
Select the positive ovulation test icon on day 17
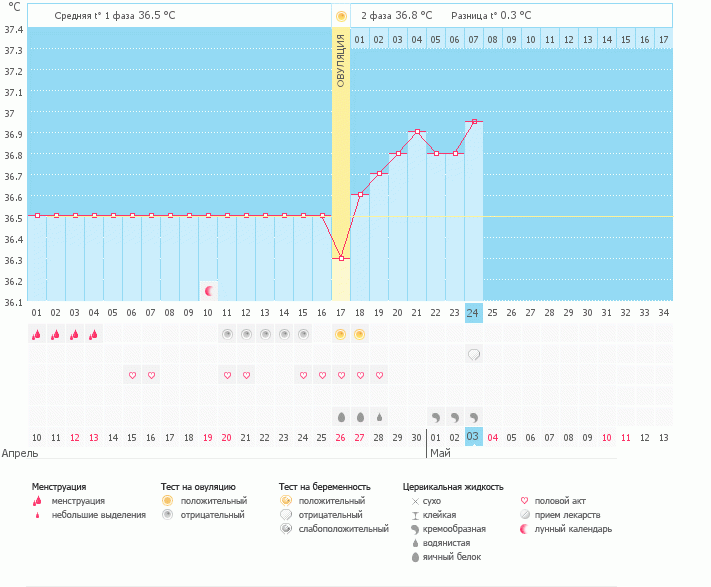341,335
